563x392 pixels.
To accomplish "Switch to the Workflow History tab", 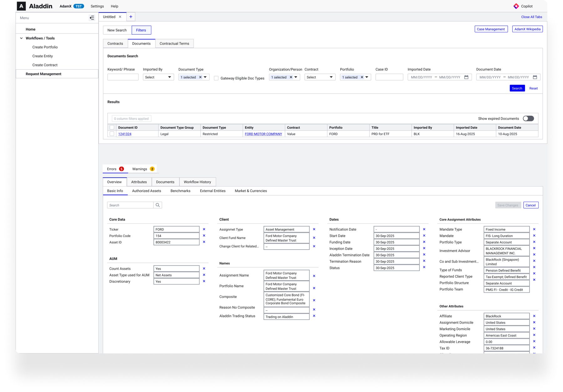I will (x=197, y=182).
